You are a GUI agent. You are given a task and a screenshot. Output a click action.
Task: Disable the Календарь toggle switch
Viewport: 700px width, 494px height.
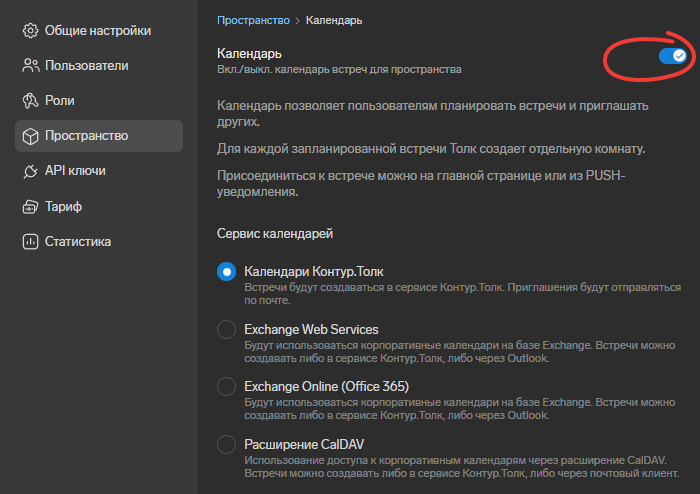coord(673,56)
